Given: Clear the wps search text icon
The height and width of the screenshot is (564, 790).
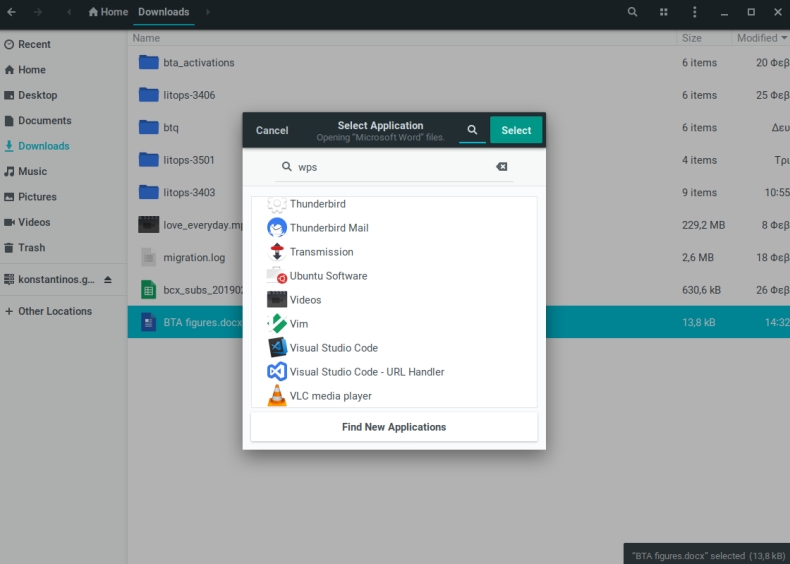Looking at the screenshot, I should point(501,167).
